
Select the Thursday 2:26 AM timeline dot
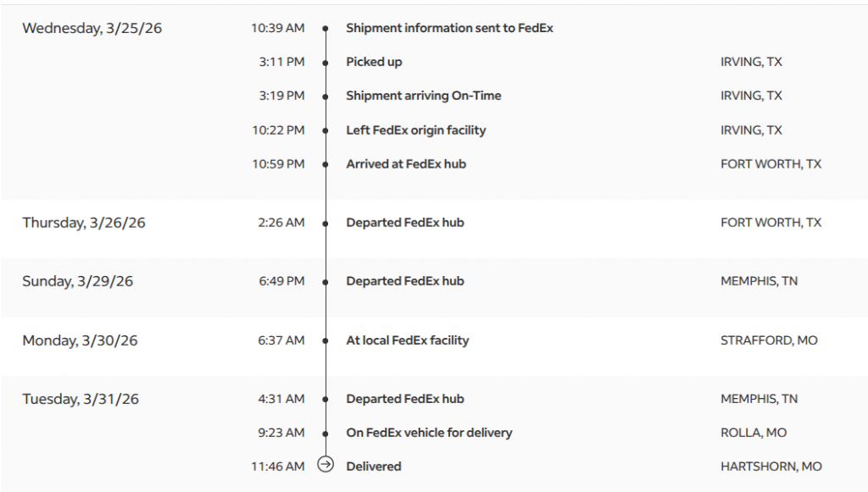point(325,224)
